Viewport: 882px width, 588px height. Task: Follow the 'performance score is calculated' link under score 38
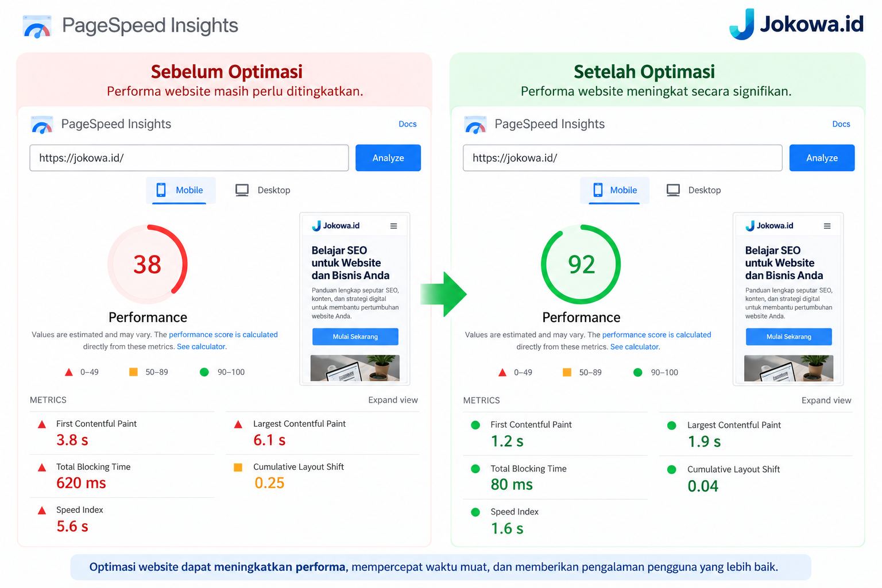[223, 335]
